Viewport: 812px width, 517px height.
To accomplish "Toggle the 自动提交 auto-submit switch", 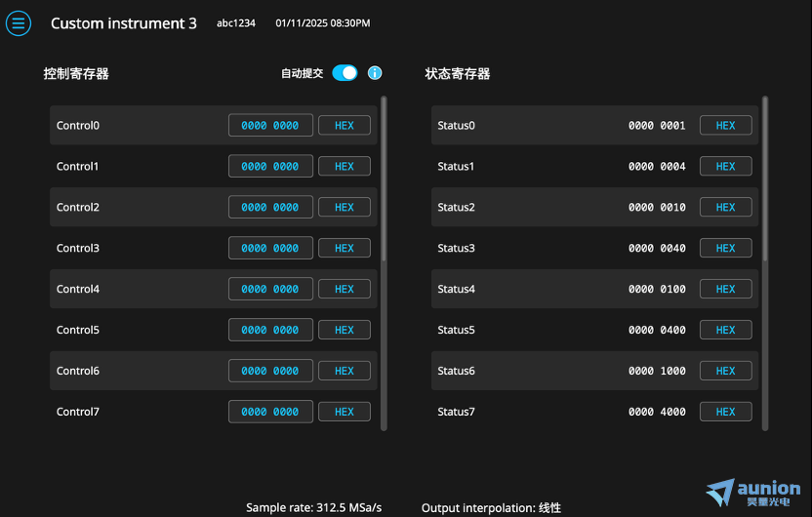I will (x=345, y=73).
